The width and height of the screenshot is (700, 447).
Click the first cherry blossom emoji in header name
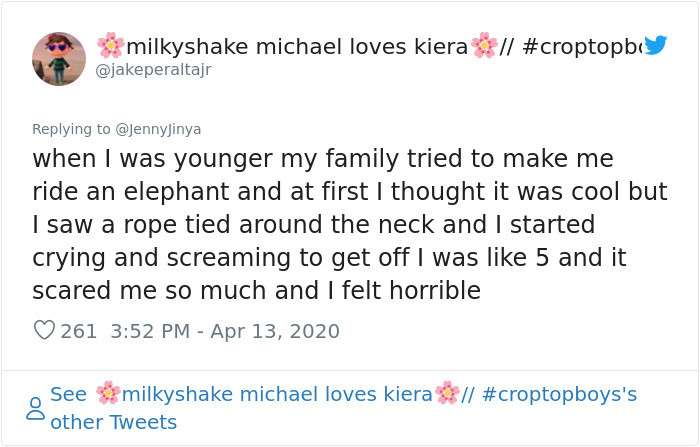click(110, 45)
